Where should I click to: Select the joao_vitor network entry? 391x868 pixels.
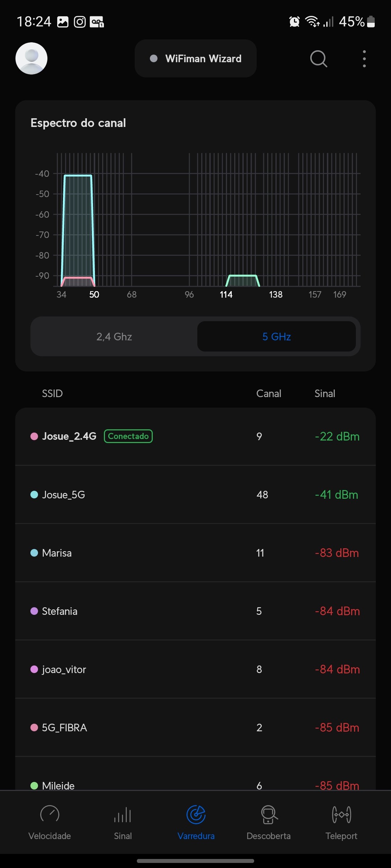pos(195,669)
